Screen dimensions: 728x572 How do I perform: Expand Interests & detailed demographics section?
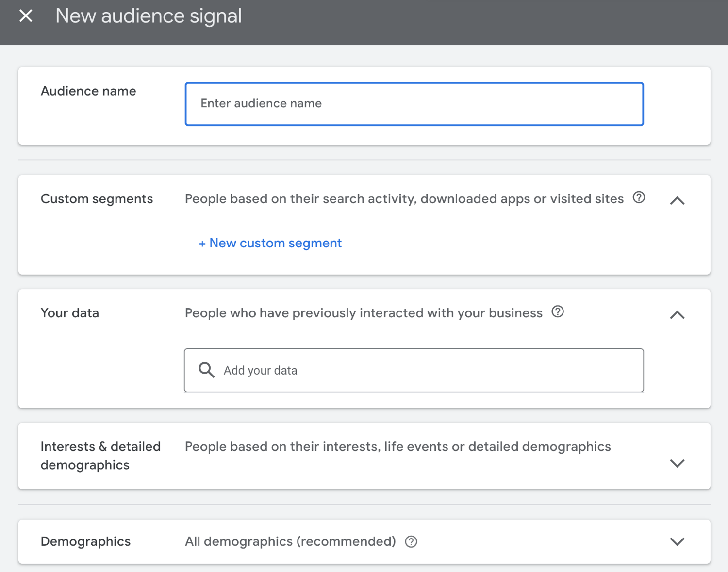tap(677, 463)
